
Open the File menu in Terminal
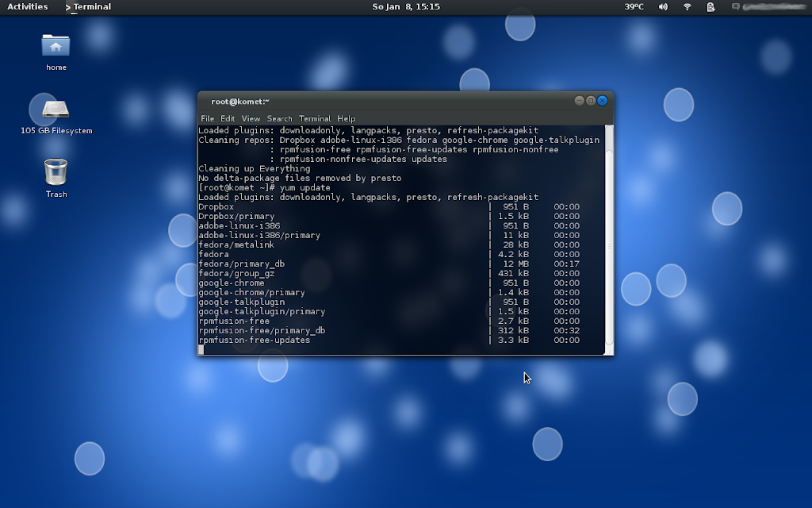(207, 118)
